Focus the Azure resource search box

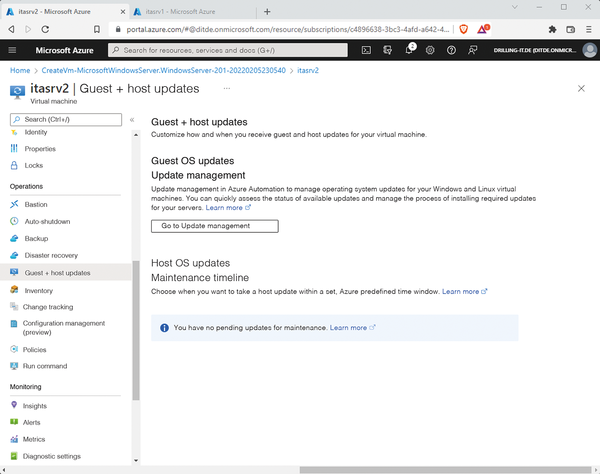click(x=228, y=50)
